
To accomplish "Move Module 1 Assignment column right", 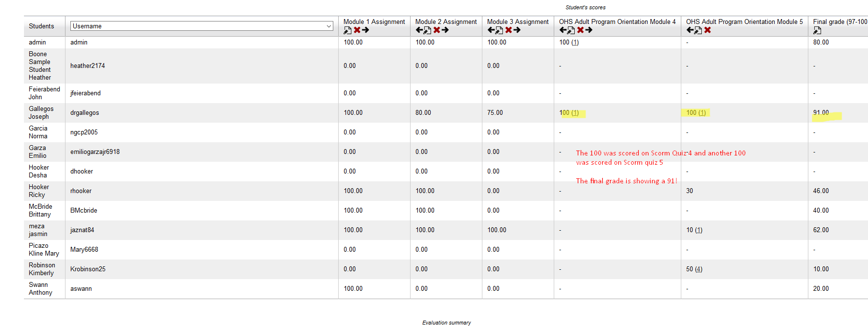I will click(x=366, y=30).
